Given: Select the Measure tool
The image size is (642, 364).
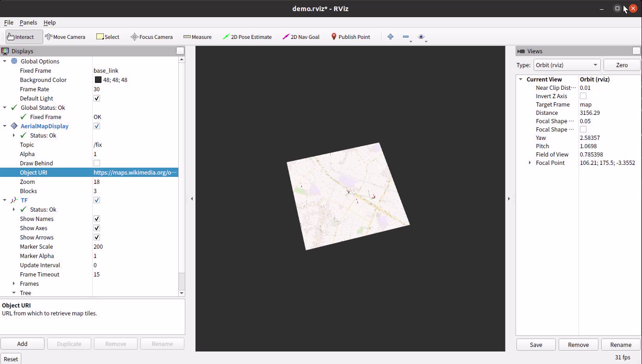Looking at the screenshot, I should pos(197,37).
